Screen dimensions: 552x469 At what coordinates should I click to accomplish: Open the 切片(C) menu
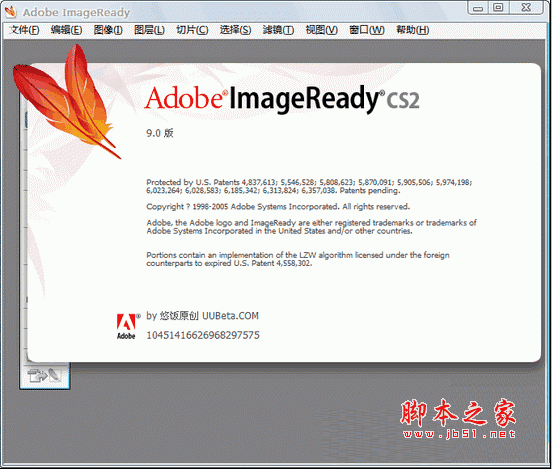click(192, 30)
